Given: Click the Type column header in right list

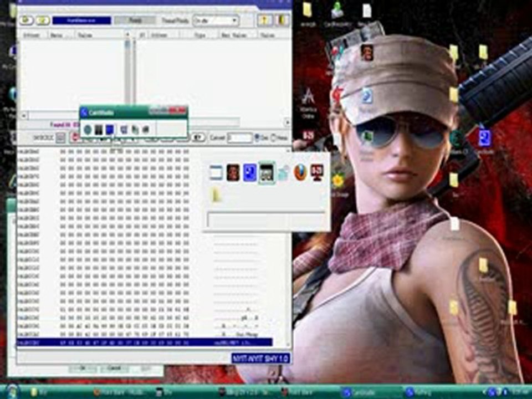Looking at the screenshot, I should coord(199,35).
